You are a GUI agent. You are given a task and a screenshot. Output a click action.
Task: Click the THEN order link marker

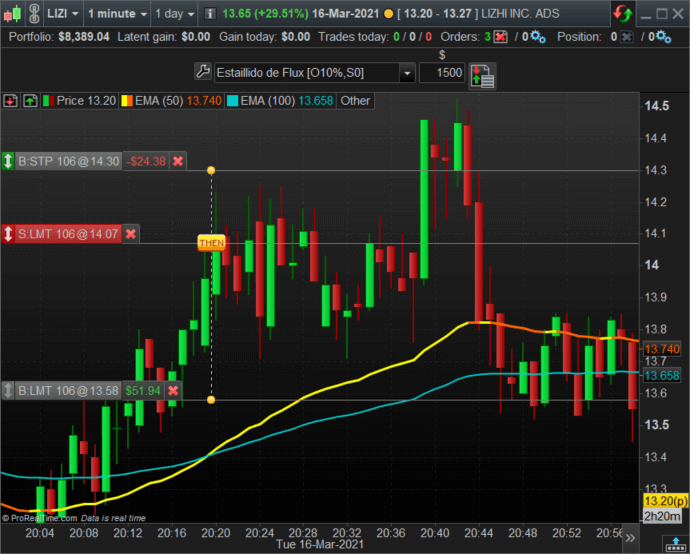point(212,243)
